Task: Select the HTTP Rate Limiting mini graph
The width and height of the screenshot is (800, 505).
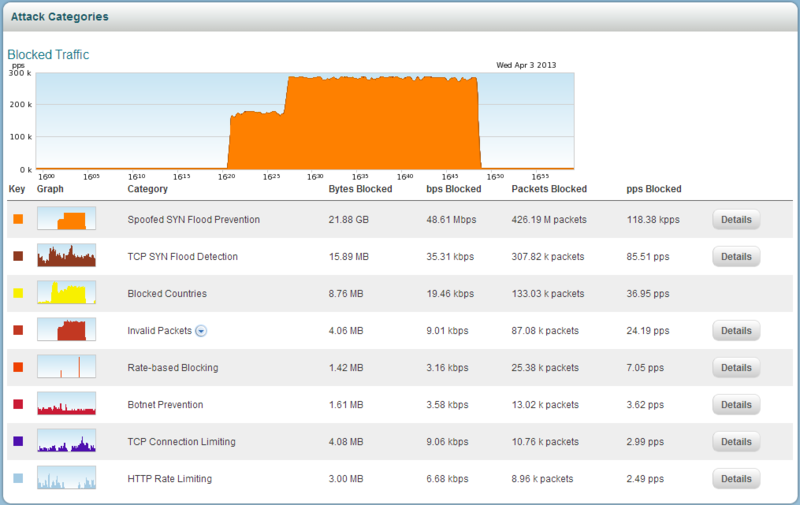Action: pyautogui.click(x=66, y=477)
